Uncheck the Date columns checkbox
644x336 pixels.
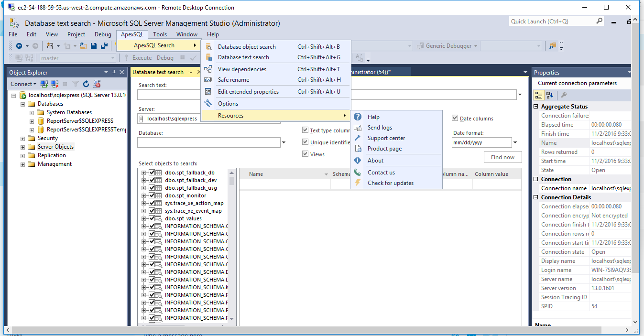[x=455, y=119]
